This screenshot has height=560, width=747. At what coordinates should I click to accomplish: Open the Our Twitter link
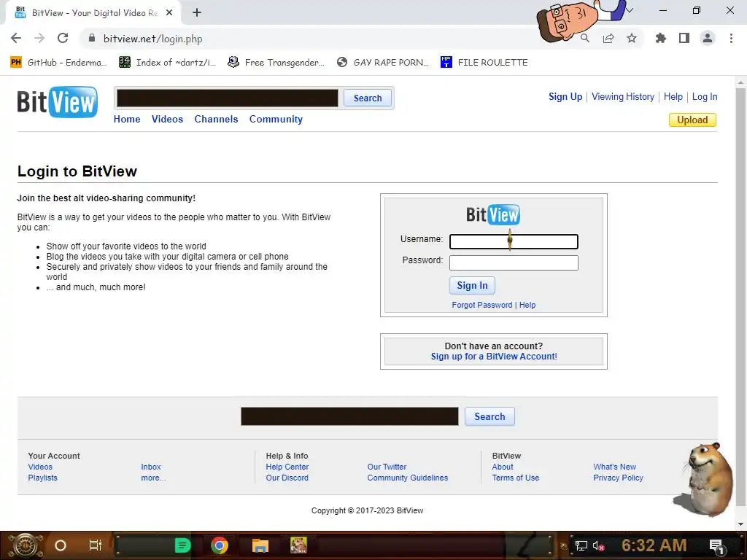[387, 467]
